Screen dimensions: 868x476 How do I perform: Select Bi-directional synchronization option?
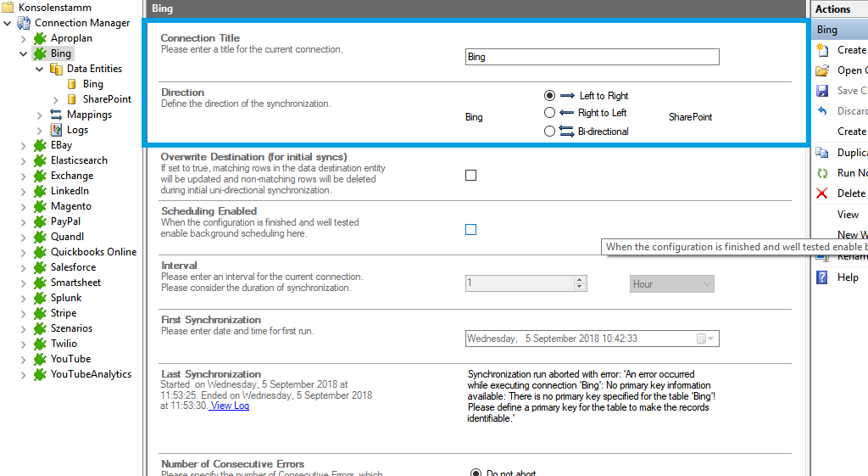pyautogui.click(x=550, y=132)
